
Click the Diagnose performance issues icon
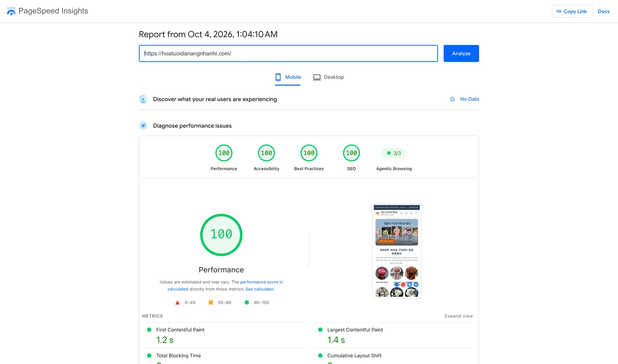click(143, 125)
